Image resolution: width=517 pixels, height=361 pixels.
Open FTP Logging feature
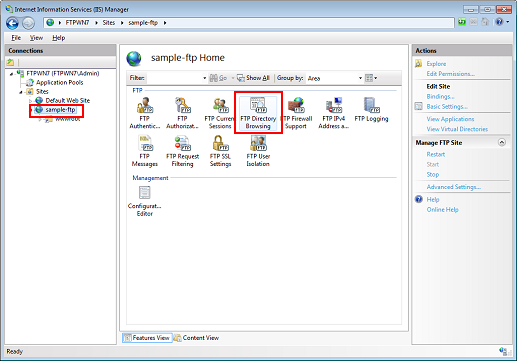[x=371, y=110]
